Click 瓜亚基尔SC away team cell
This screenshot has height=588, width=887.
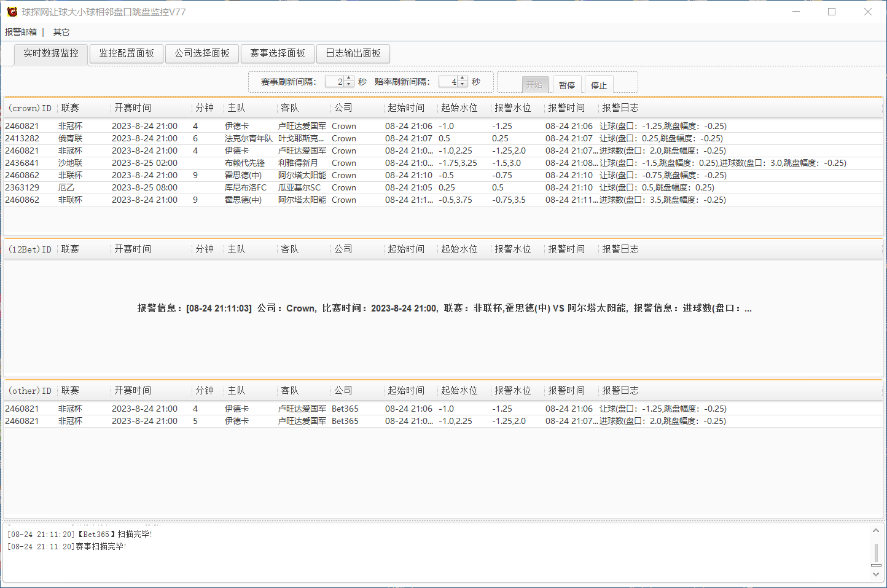pyautogui.click(x=300, y=187)
